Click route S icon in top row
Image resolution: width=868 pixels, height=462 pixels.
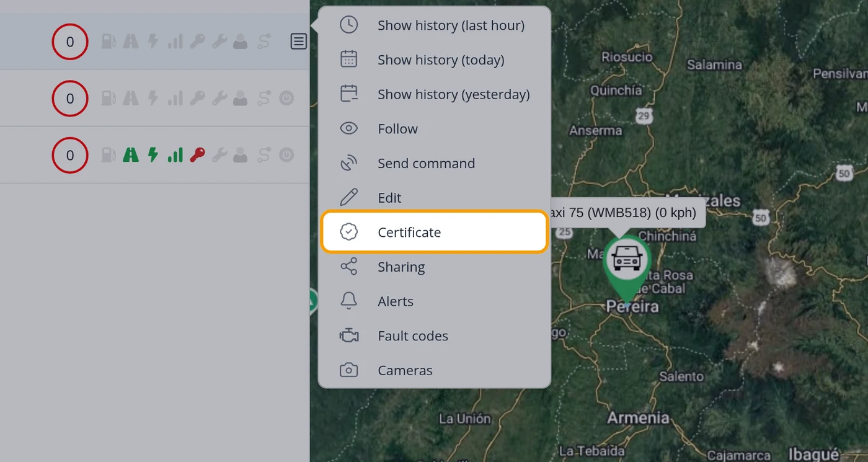[x=264, y=42]
